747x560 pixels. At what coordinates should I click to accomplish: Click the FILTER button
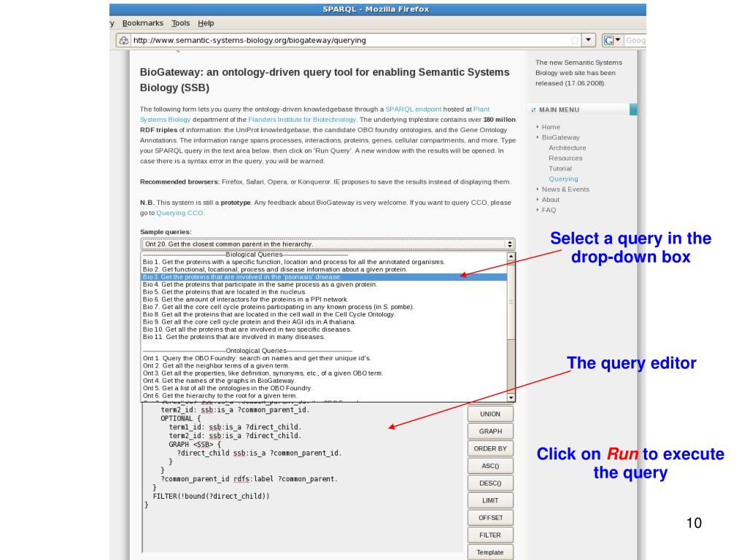[x=490, y=535]
